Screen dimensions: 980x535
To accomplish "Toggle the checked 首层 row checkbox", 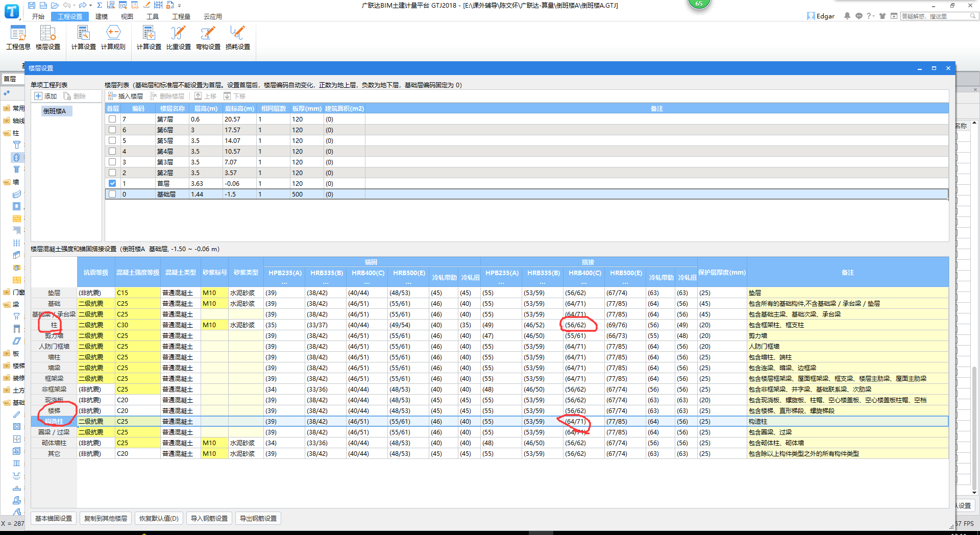I will click(x=112, y=183).
